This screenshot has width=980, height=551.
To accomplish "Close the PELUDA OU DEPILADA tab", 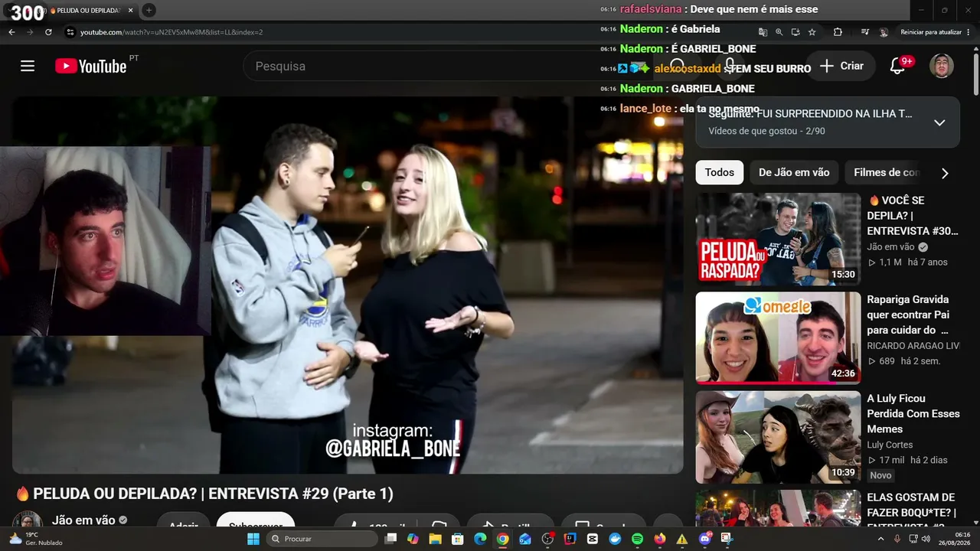I will 131,11.
